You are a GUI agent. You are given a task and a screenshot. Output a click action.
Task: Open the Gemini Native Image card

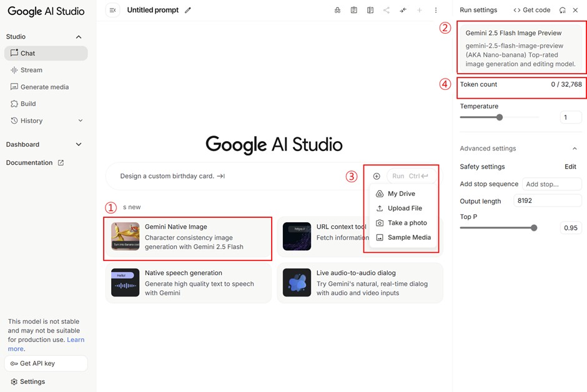pos(189,237)
